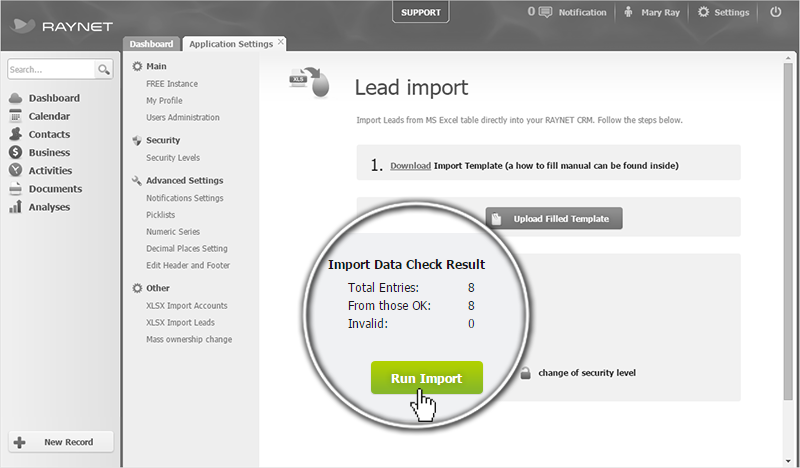Viewport: 800px width, 468px height.
Task: Open FREE Instance settings
Action: point(172,84)
